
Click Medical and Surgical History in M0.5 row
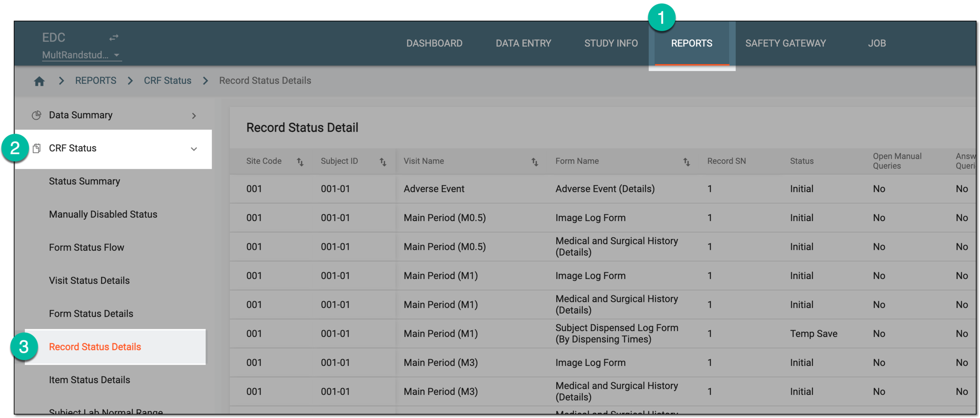pos(617,247)
